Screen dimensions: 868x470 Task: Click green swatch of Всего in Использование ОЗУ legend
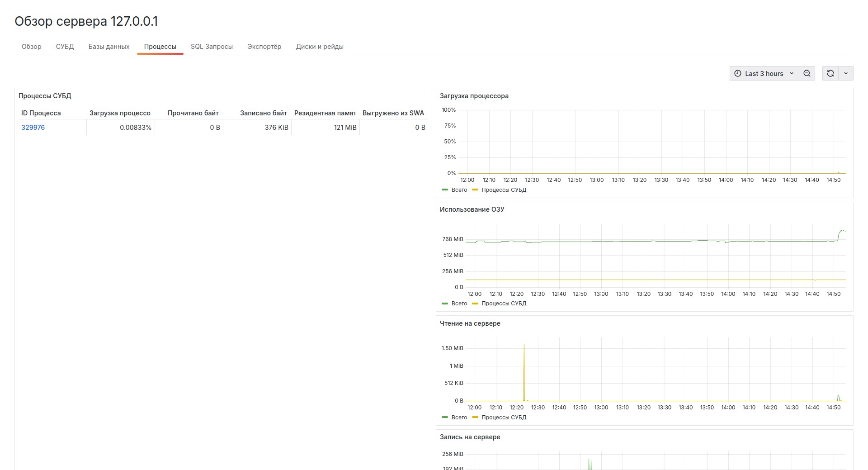point(445,304)
